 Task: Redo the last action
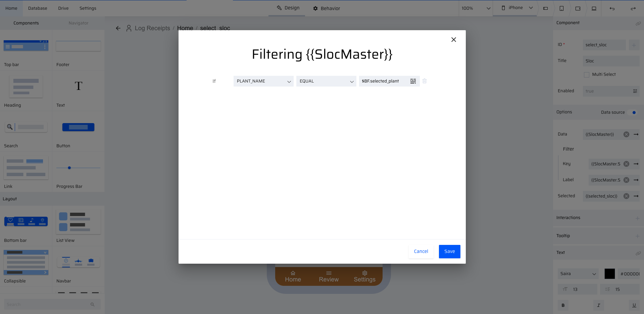pos(633,8)
